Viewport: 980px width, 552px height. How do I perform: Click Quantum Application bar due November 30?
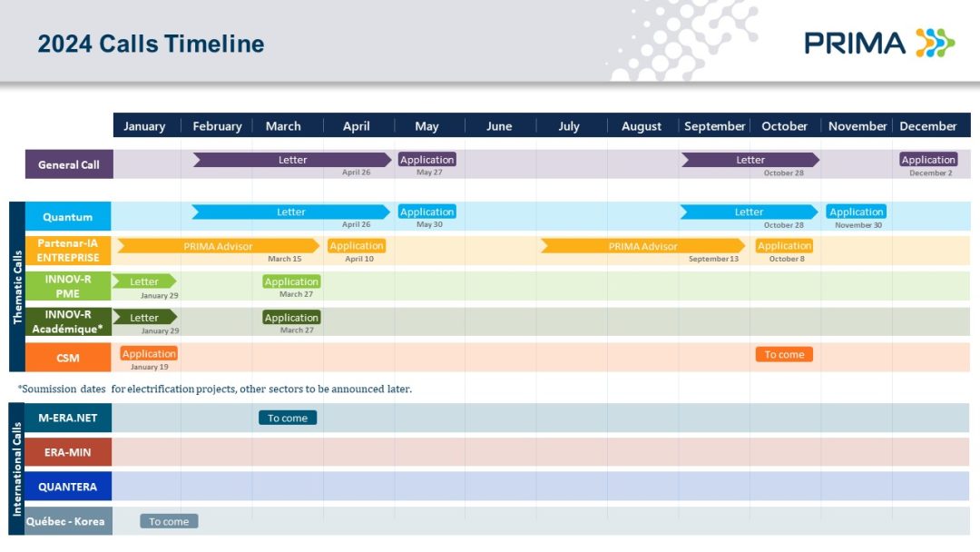pyautogui.click(x=857, y=212)
